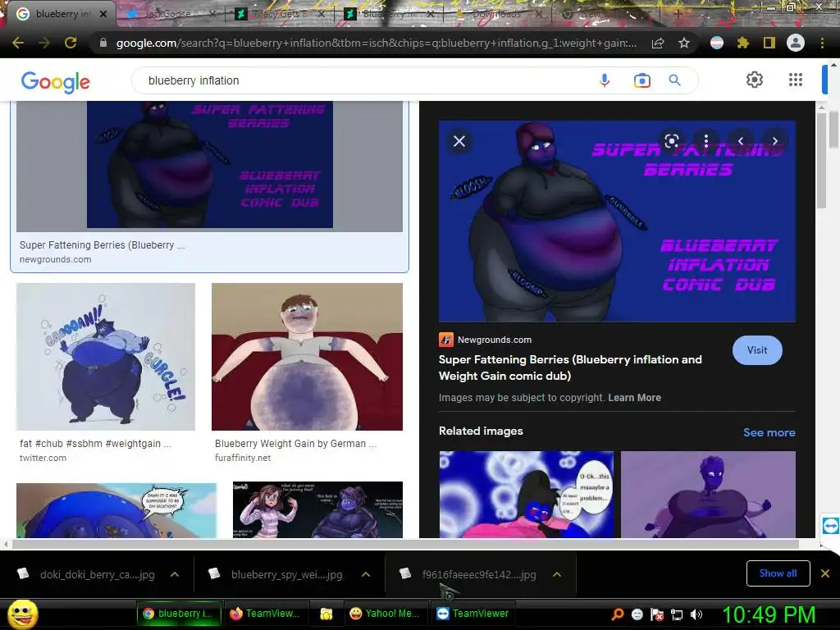Open Google Lens on the preview image

(x=672, y=141)
